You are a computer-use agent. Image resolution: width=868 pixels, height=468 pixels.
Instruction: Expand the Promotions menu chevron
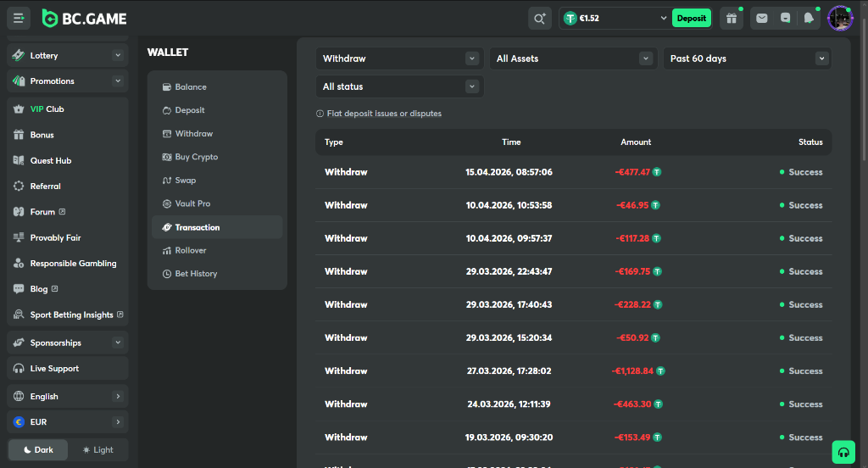(x=117, y=81)
